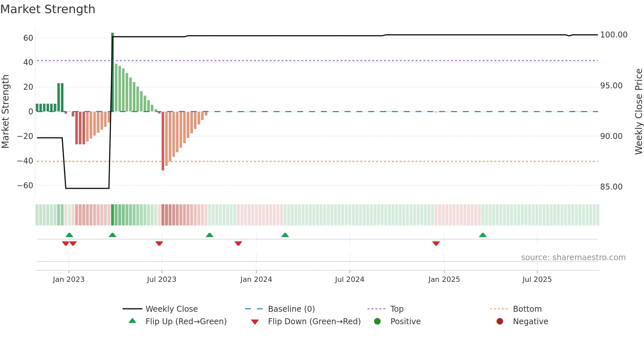Toggle the Positive legend entry

(x=397, y=321)
